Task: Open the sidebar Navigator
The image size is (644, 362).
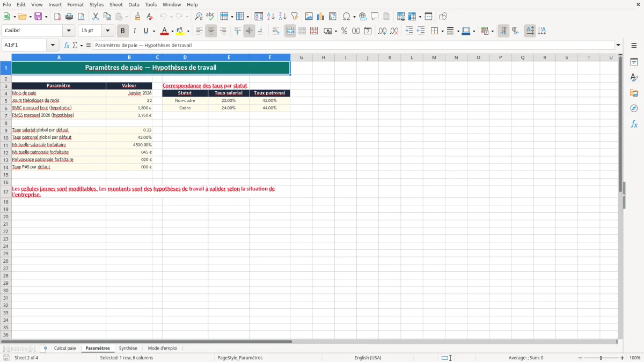Action: tap(634, 108)
